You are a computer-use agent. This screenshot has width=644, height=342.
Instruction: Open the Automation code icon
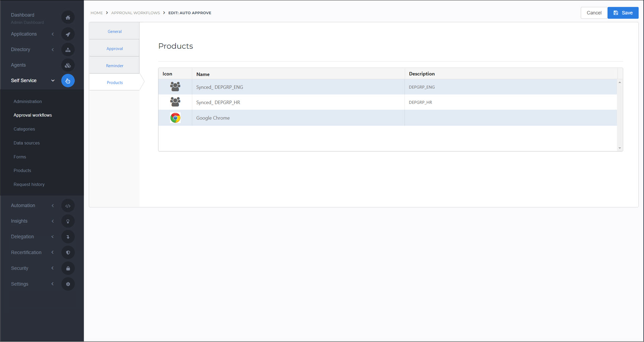[68, 205]
